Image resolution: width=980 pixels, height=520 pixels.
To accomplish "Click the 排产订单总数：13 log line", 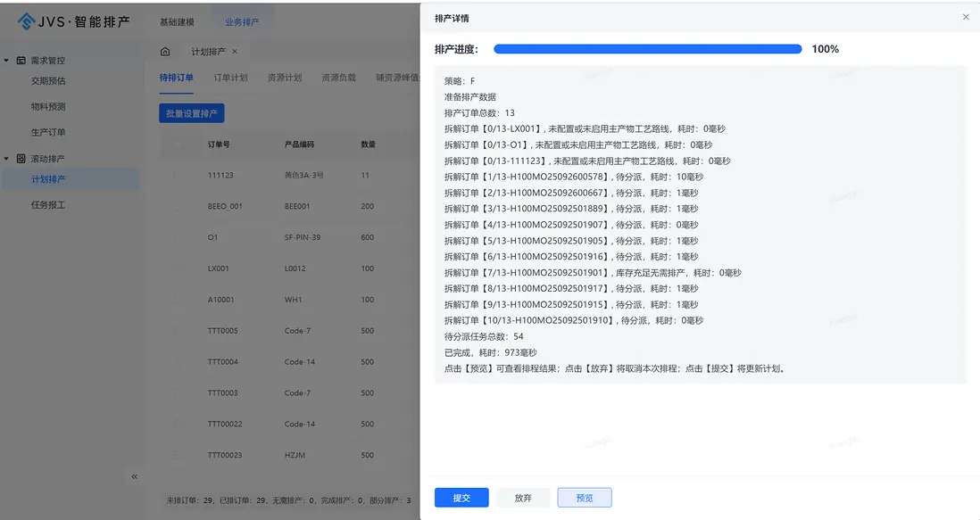I will (x=479, y=113).
